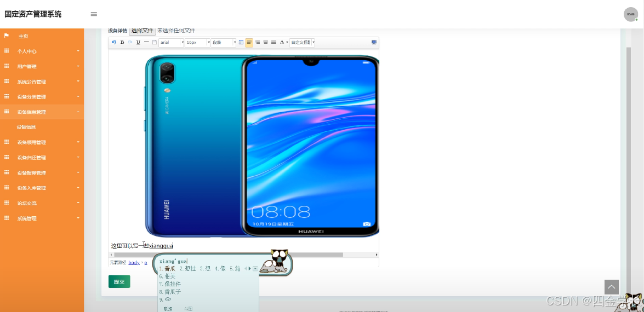Expand 系统管理 sidebar menu

(42, 218)
